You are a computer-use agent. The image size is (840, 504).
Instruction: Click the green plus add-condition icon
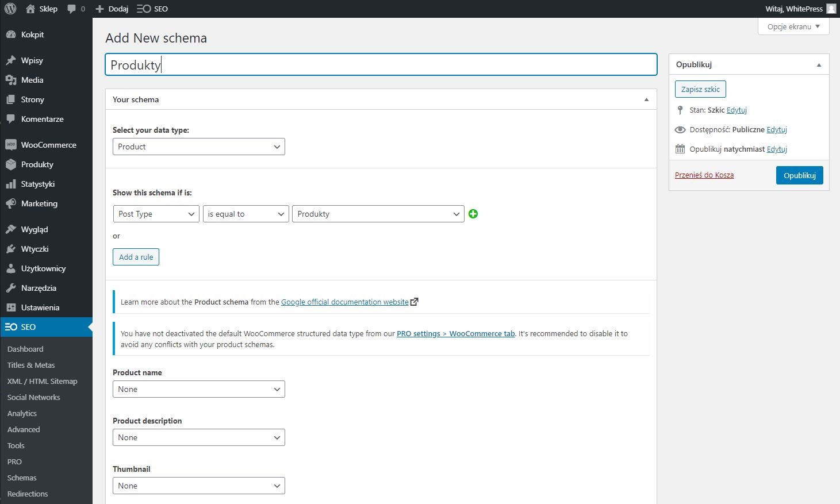473,214
